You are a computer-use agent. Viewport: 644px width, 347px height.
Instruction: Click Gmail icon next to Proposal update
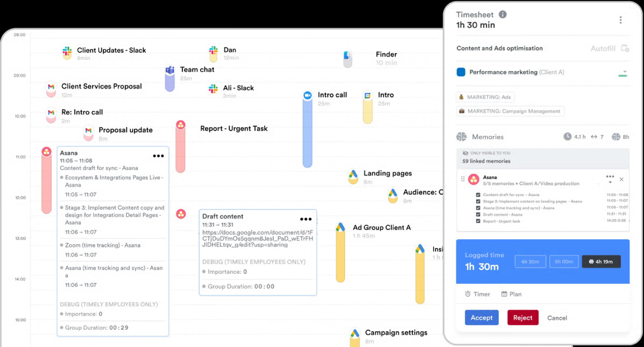(x=88, y=130)
